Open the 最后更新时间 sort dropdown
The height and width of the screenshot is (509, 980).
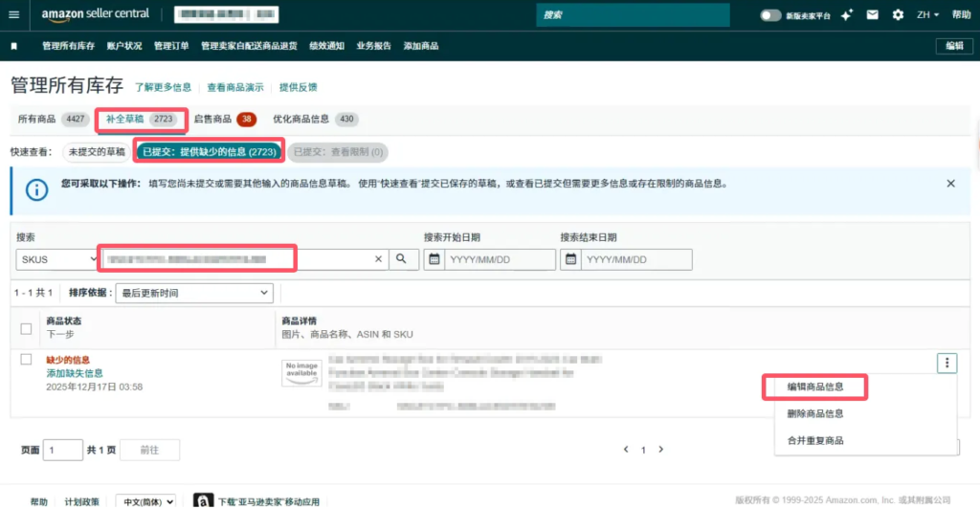coord(192,293)
